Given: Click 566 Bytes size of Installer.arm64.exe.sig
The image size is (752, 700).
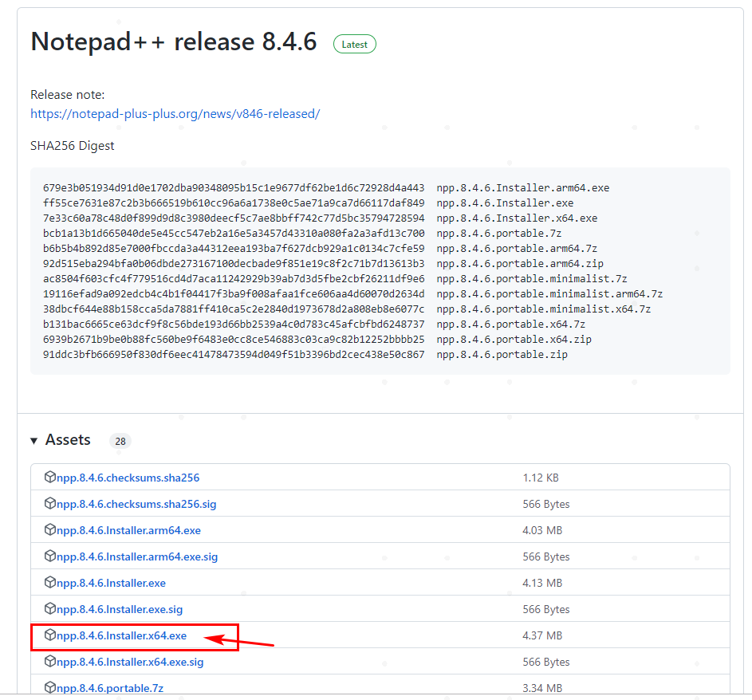Looking at the screenshot, I should tap(546, 557).
